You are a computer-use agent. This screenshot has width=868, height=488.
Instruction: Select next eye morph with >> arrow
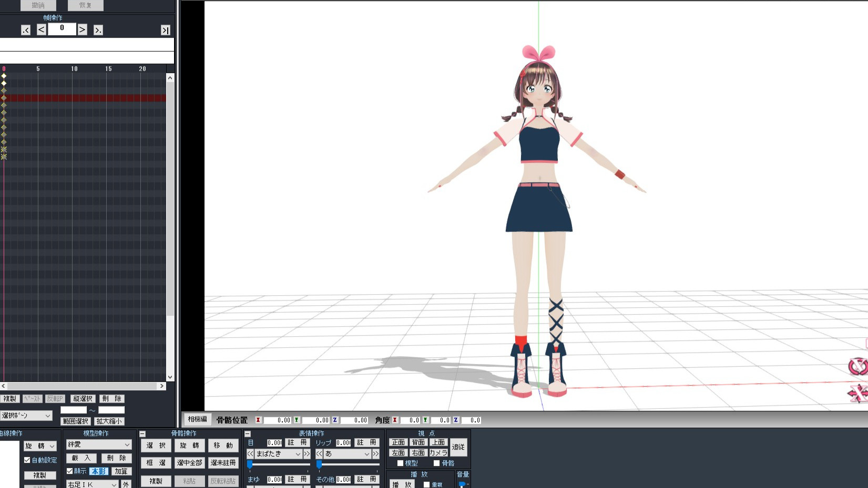(307, 454)
